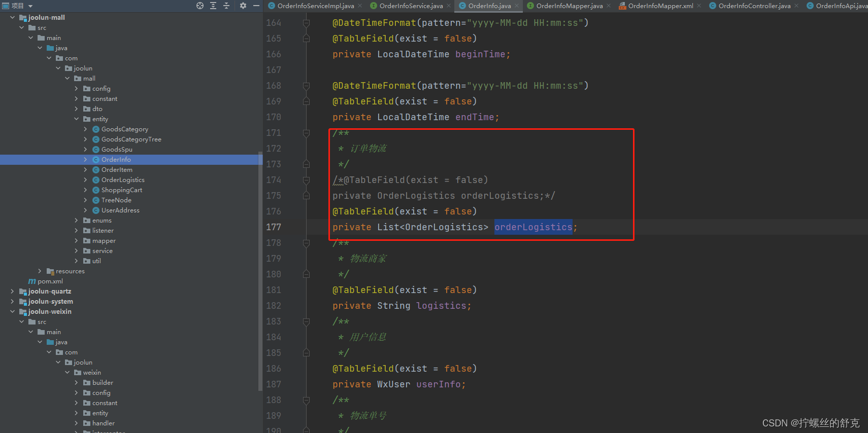Click the fold marker at line 171
The image size is (868, 433).
[306, 133]
